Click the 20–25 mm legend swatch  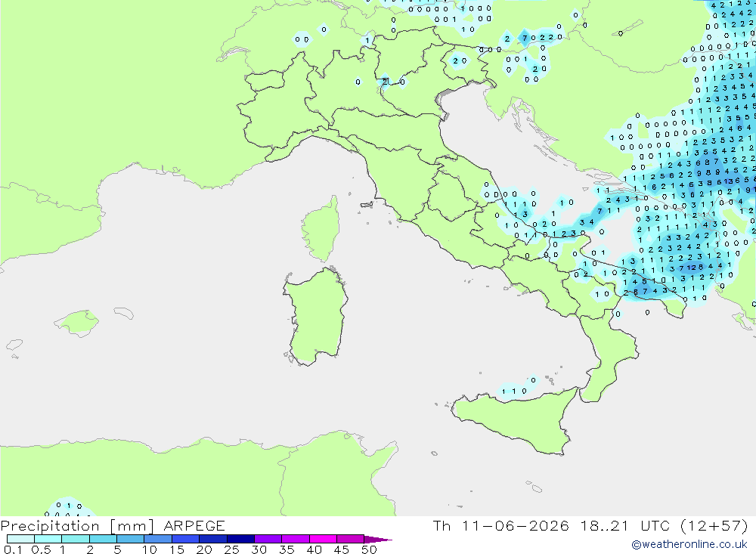pos(213,539)
